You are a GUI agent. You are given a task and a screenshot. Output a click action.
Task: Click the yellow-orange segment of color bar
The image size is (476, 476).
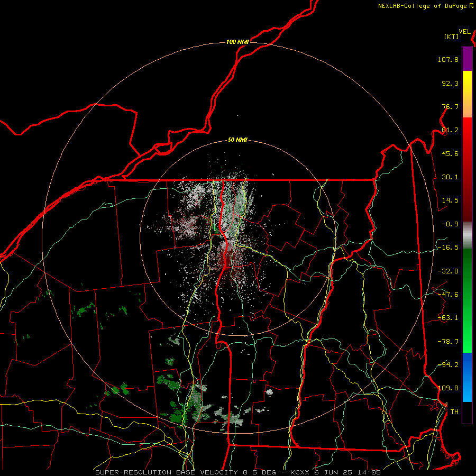467,94
